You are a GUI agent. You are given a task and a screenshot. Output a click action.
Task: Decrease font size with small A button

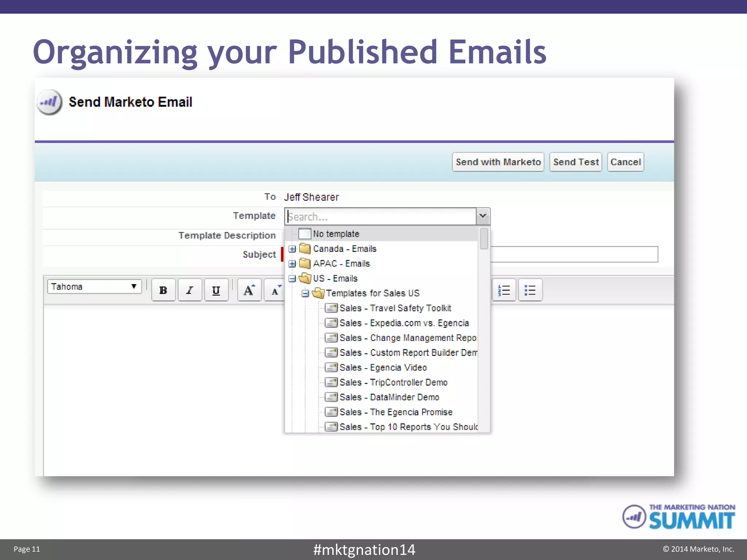275,290
